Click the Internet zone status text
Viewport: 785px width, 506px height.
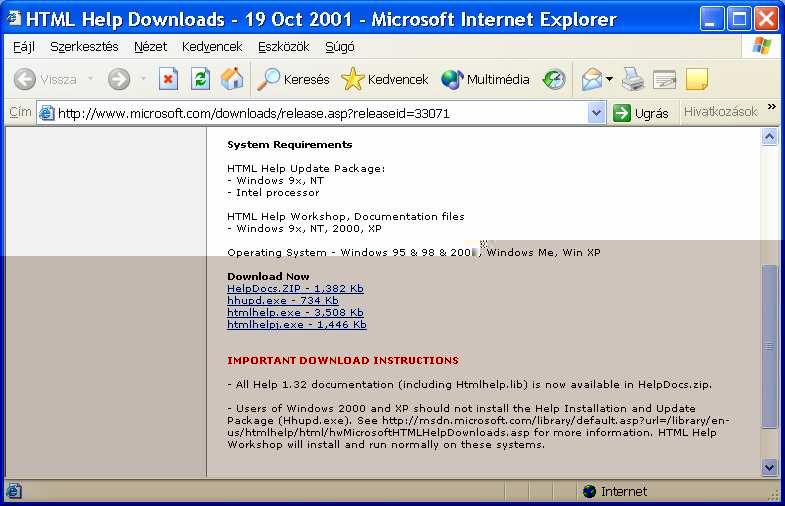[x=624, y=491]
